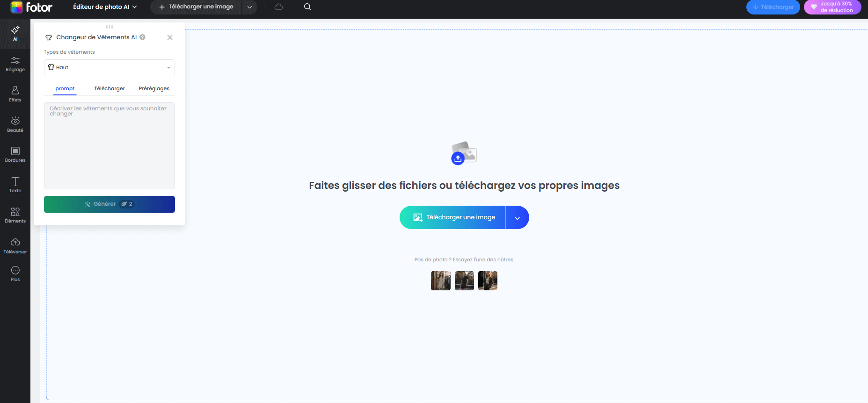Expand the blue upload options chevron in canvas
The height and width of the screenshot is (403, 868).
[x=518, y=217]
